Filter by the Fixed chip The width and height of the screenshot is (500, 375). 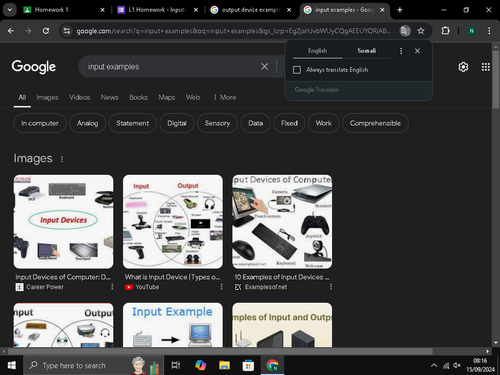point(289,123)
